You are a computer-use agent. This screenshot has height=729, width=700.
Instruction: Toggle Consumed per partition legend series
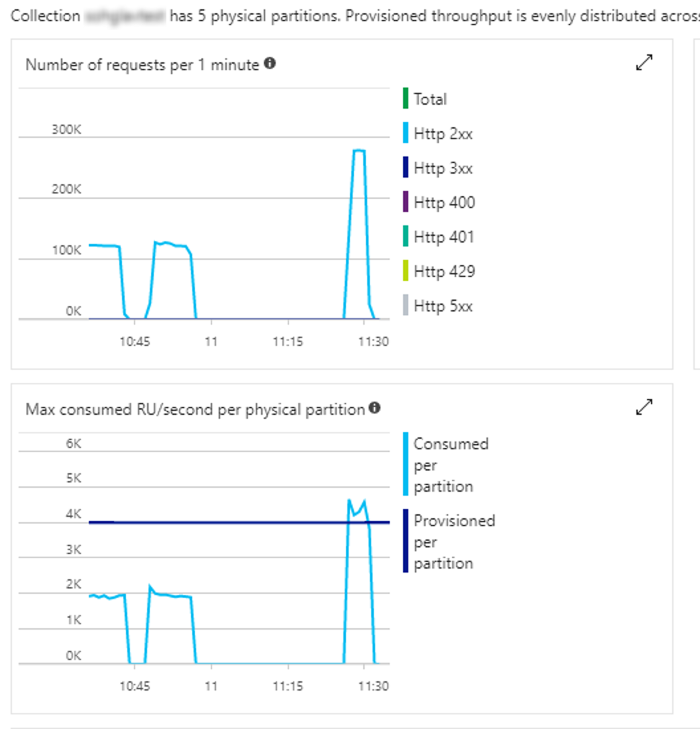tap(445, 465)
